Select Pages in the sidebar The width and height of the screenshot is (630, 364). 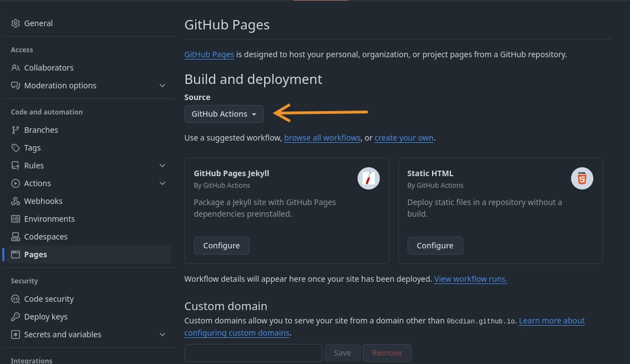point(89,255)
